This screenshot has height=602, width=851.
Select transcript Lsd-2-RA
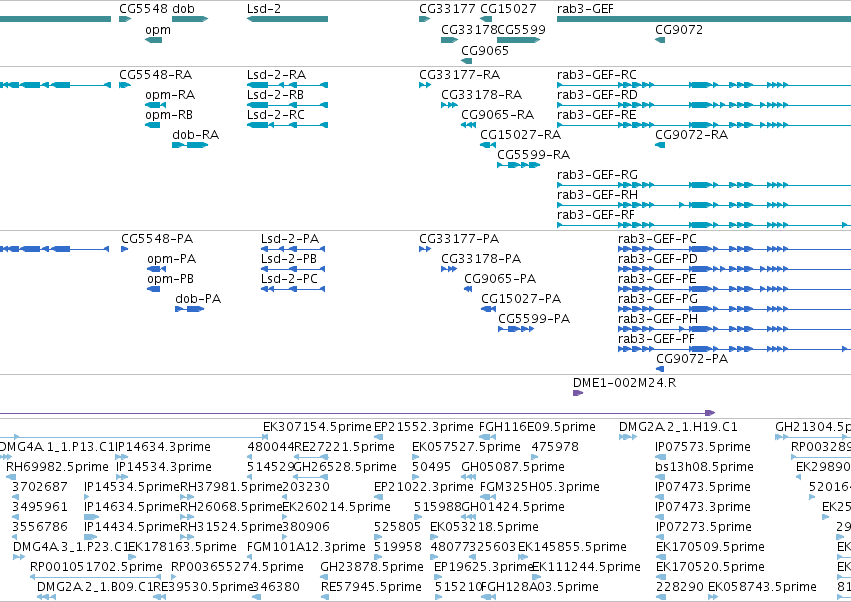click(287, 85)
